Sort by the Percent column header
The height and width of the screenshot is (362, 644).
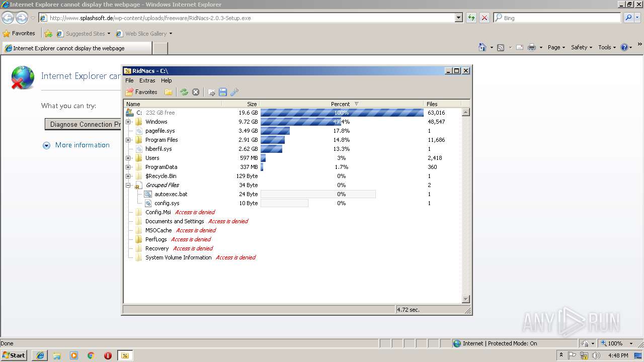click(342, 104)
